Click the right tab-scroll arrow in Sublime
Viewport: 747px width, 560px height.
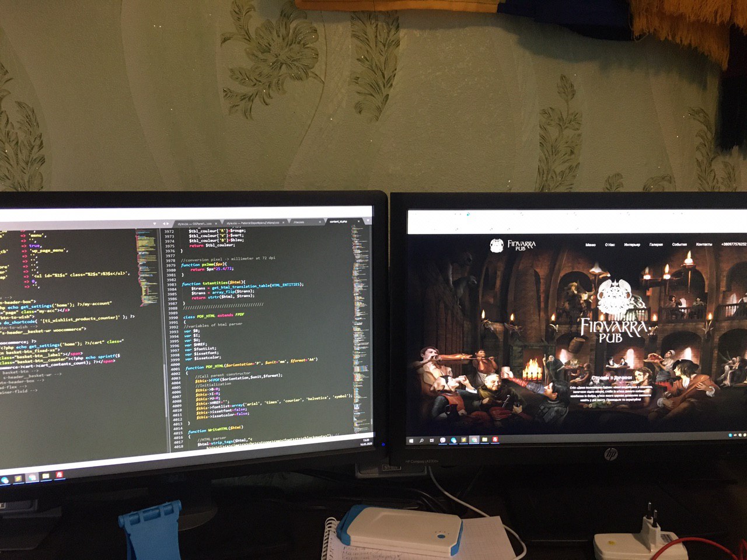click(168, 224)
